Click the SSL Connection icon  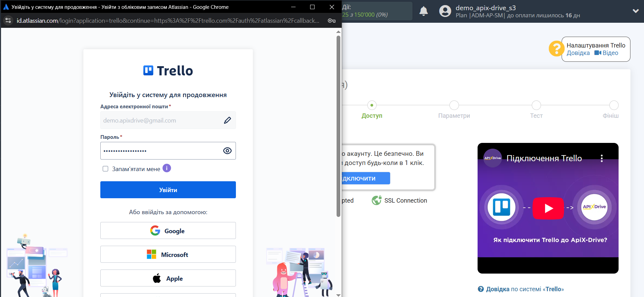pyautogui.click(x=376, y=200)
